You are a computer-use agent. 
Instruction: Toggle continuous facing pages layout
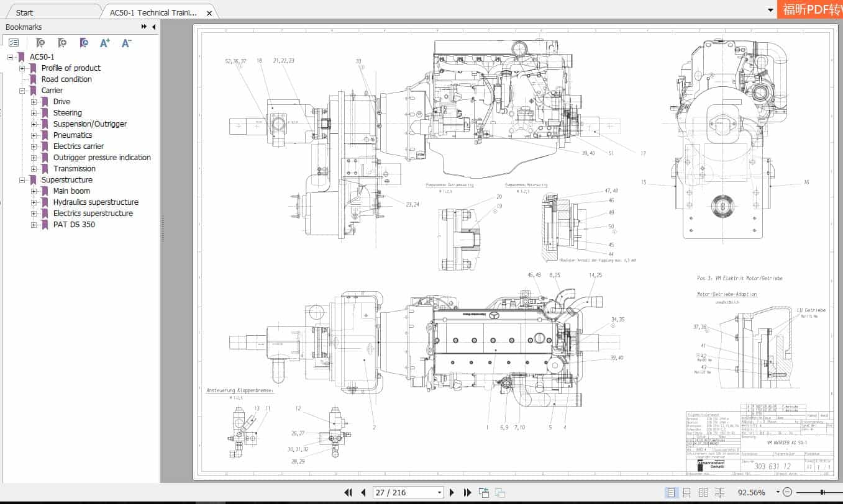coord(718,492)
